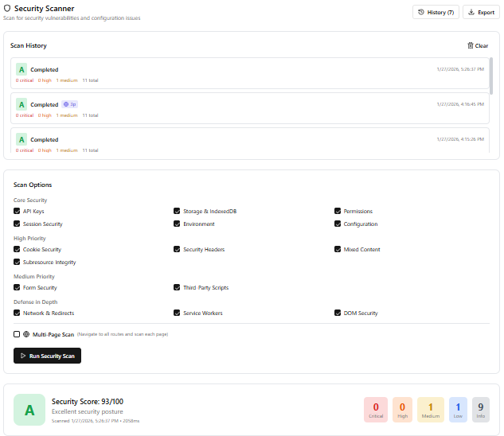Image resolution: width=504 pixels, height=436 pixels.
Task: Run Security Scan now
Action: (x=47, y=356)
